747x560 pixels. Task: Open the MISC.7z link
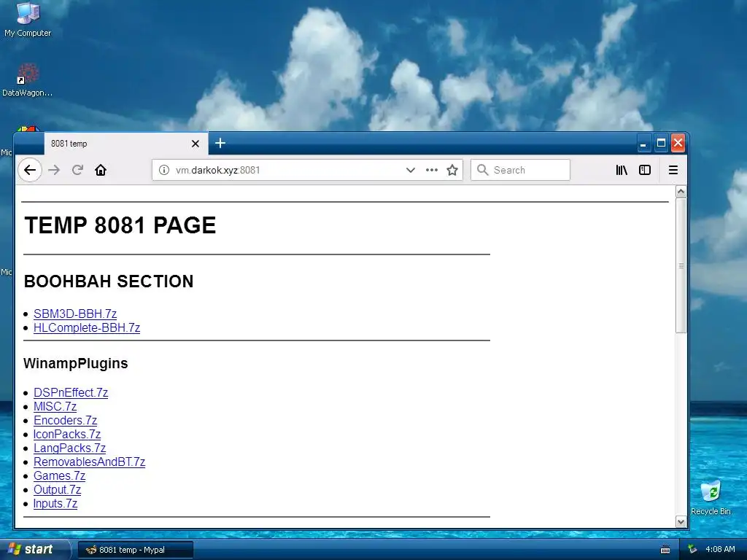[x=55, y=406]
